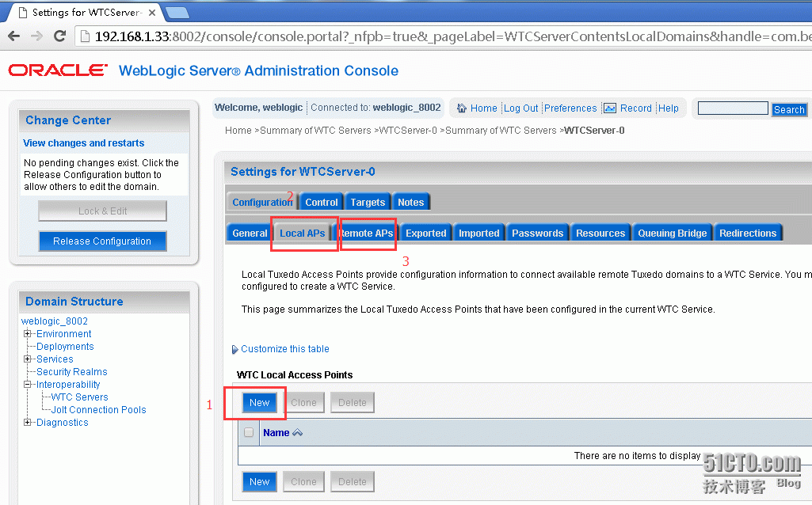Image resolution: width=812 pixels, height=505 pixels.
Task: Open the Resources sub-tab
Action: tap(600, 234)
